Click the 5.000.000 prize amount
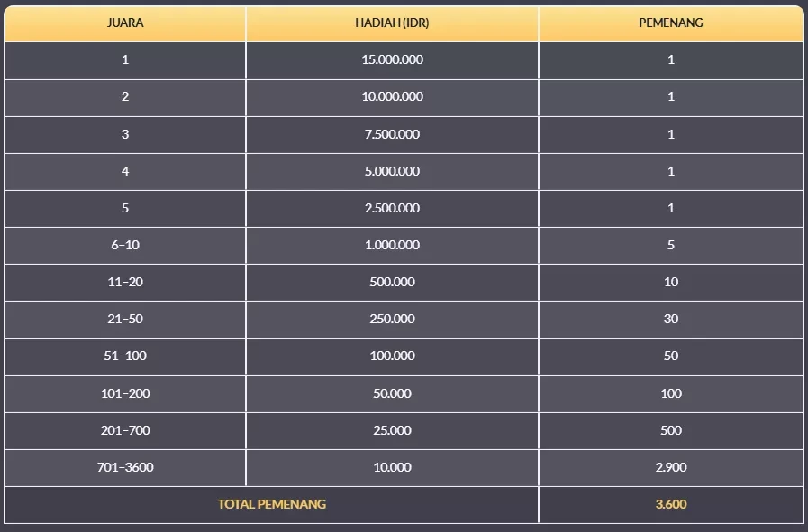 [392, 171]
